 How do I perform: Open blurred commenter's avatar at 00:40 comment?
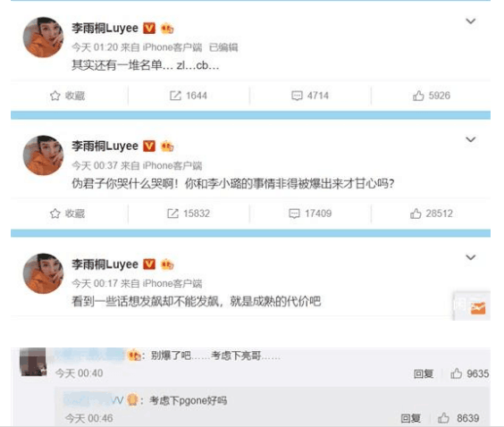pyautogui.click(x=33, y=362)
